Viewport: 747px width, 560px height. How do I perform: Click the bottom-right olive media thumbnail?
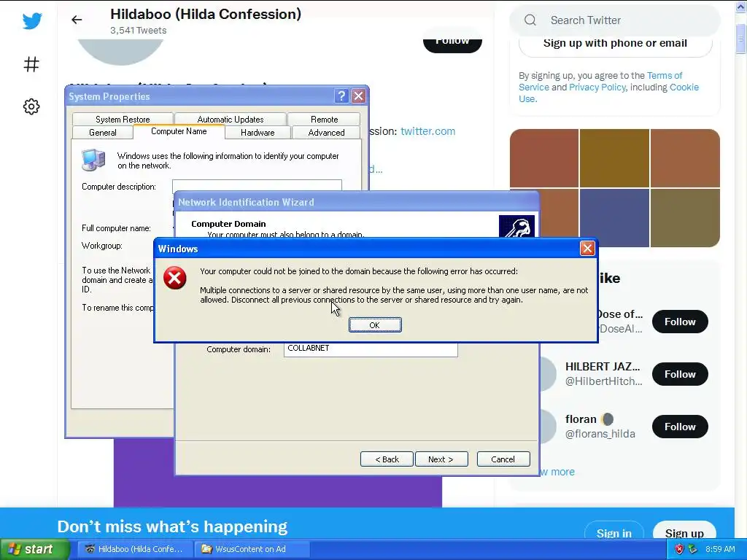pyautogui.click(x=685, y=217)
